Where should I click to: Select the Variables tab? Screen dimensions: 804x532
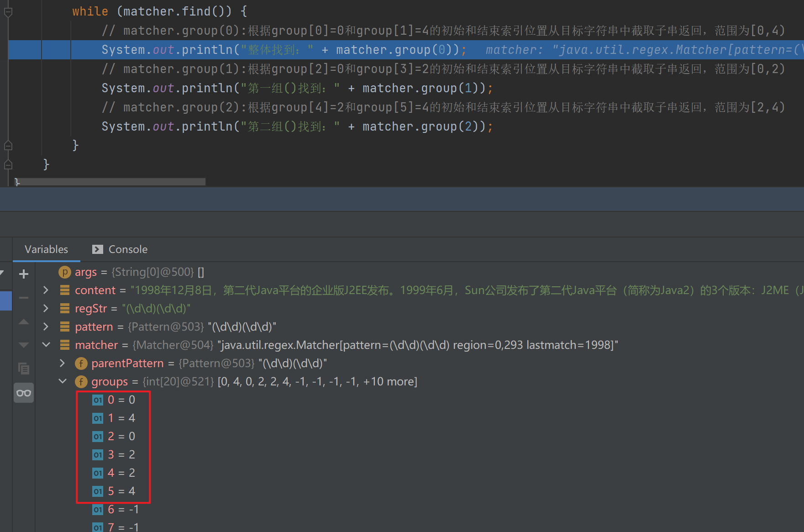pyautogui.click(x=46, y=249)
